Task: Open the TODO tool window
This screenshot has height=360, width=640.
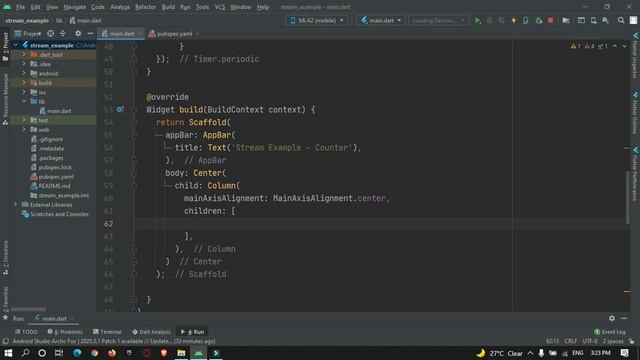Action: pyautogui.click(x=26, y=332)
